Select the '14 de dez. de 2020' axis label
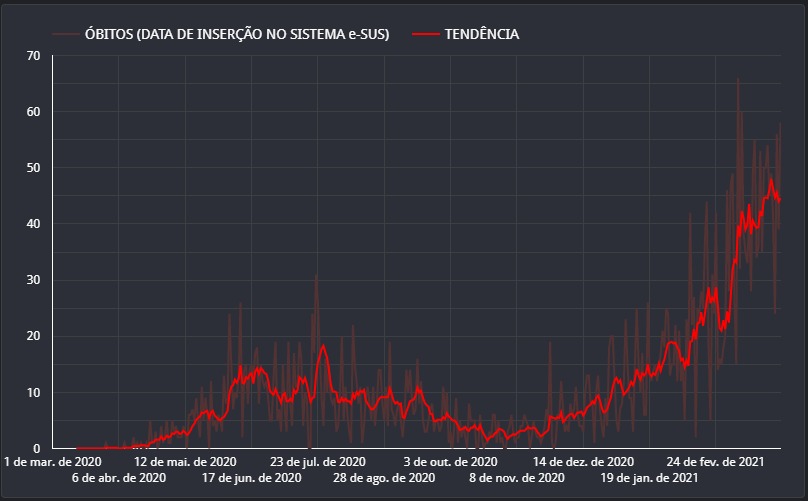 pyautogui.click(x=583, y=462)
